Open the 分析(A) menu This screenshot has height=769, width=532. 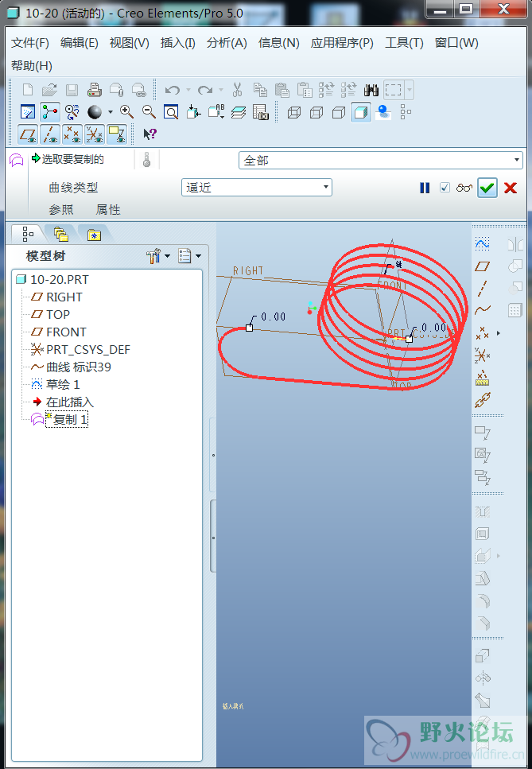(x=227, y=43)
